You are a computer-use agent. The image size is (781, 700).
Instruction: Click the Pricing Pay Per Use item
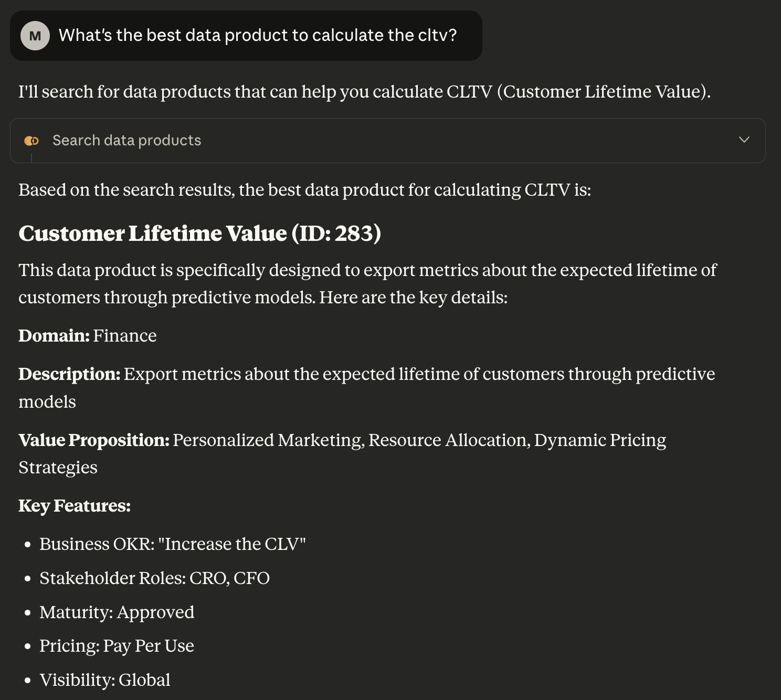[x=117, y=646]
